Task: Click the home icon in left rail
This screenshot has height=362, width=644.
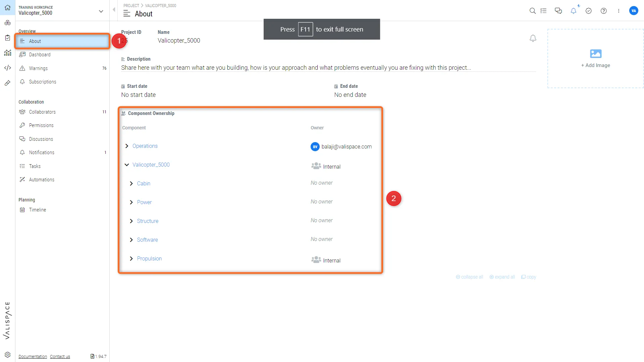Action: point(7,7)
